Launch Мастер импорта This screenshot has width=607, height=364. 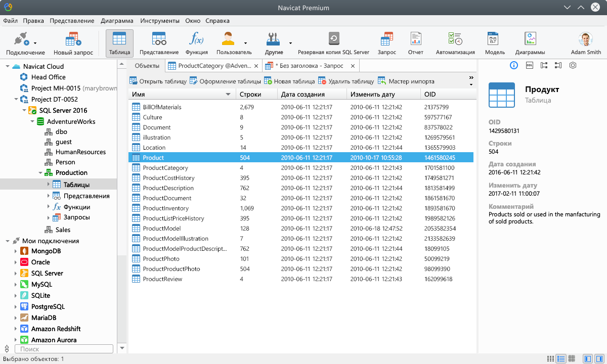[x=406, y=81]
